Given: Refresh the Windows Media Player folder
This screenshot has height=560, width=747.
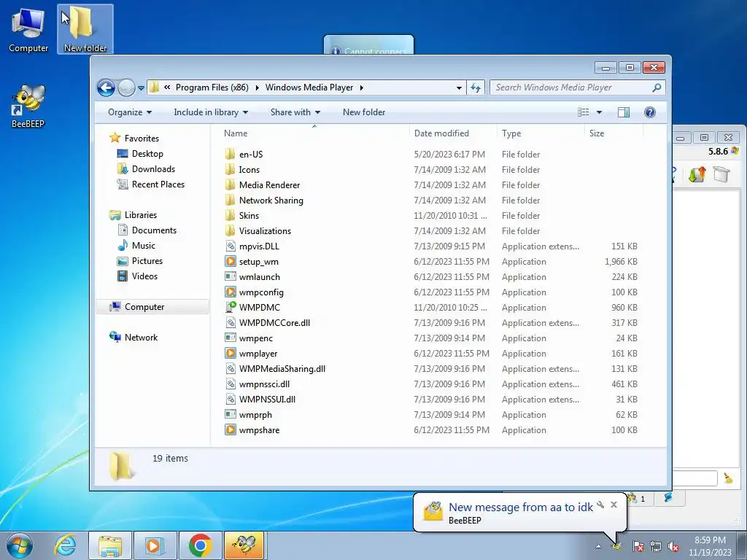Looking at the screenshot, I should point(476,87).
